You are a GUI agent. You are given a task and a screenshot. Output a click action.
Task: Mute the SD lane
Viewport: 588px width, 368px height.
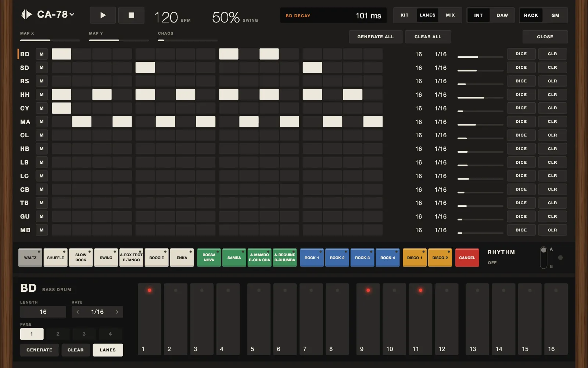[42, 68]
